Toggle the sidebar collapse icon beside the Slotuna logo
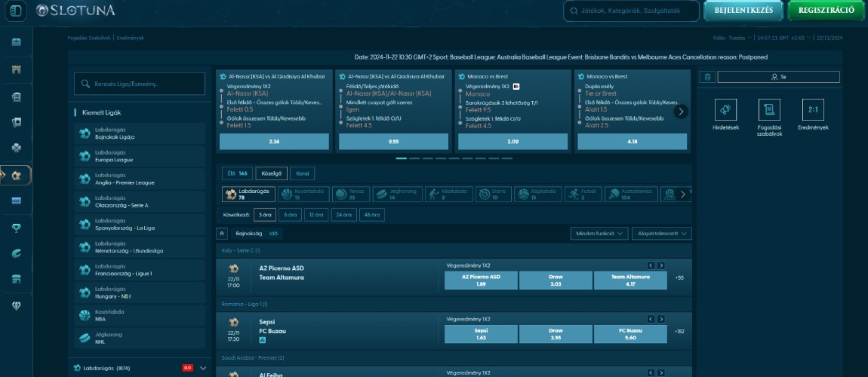 click(16, 11)
